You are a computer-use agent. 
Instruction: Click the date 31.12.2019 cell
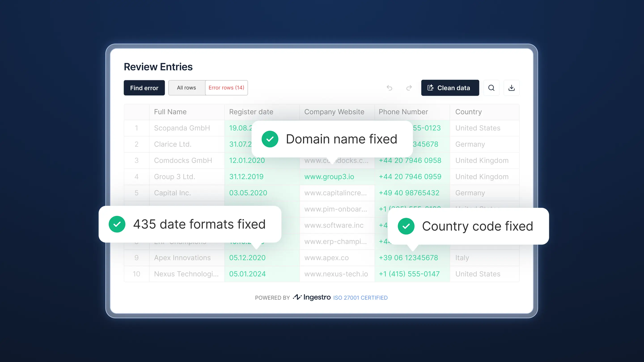tap(262, 177)
